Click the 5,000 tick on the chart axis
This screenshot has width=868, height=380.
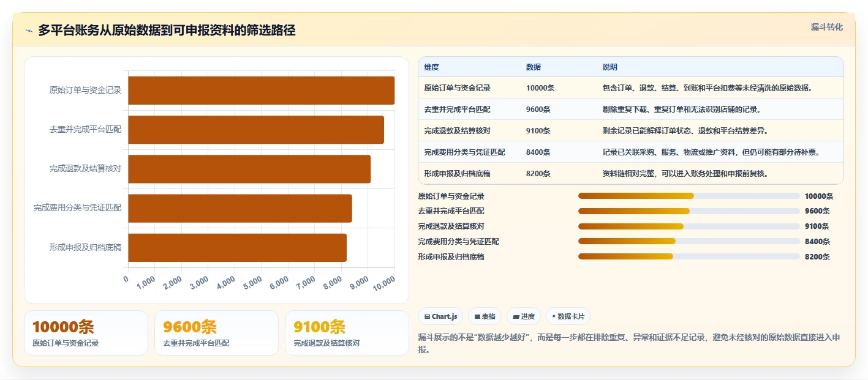tap(252, 283)
